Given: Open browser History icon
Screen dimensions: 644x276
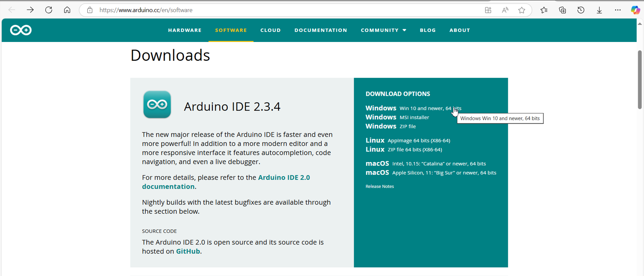Looking at the screenshot, I should click(581, 10).
